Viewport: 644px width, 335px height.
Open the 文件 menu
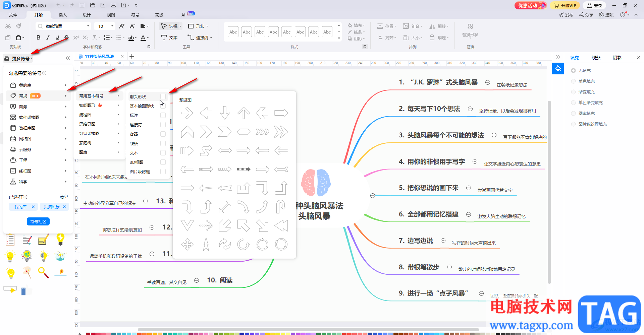click(x=13, y=15)
